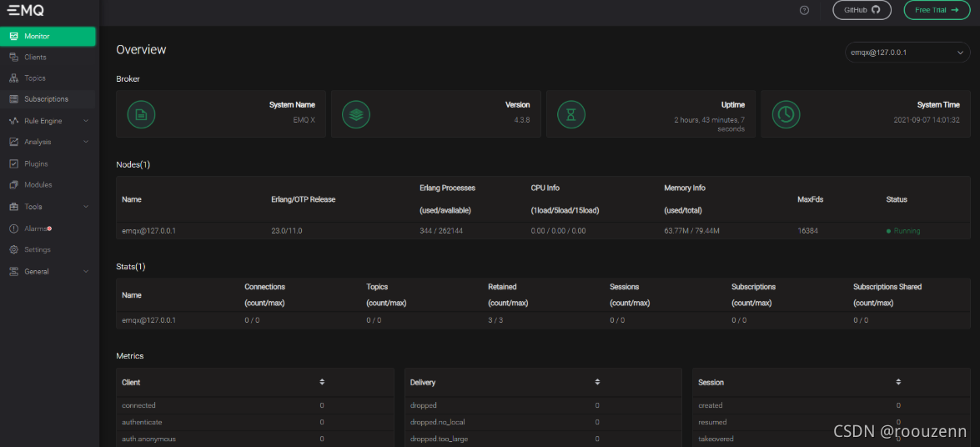The image size is (980, 447).
Task: Click the Uptime hourglass icon
Action: 571,114
